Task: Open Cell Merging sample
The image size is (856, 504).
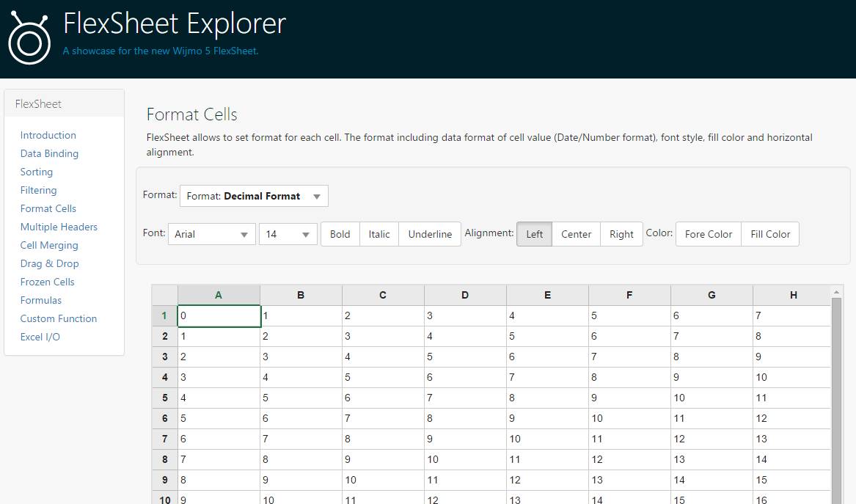Action: click(49, 245)
